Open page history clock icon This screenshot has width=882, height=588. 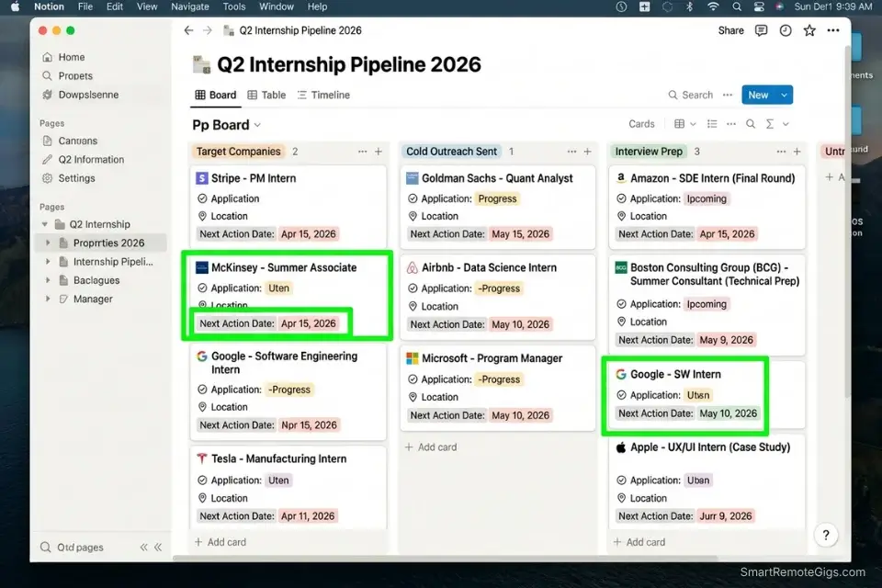(786, 30)
